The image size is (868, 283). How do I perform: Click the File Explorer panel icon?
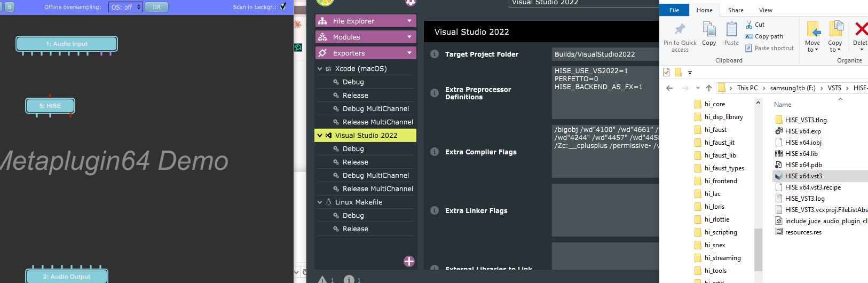[322, 21]
